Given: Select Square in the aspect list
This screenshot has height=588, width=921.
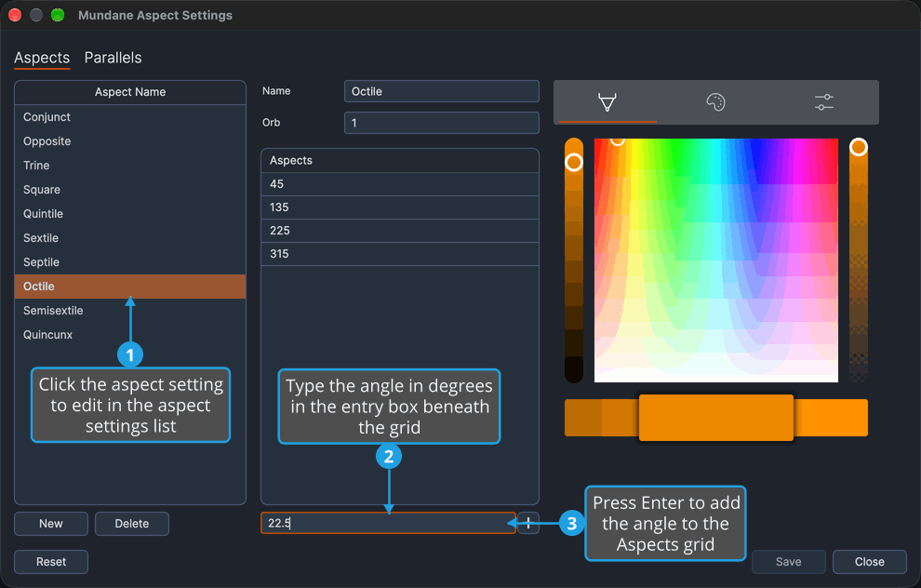Looking at the screenshot, I should (130, 189).
